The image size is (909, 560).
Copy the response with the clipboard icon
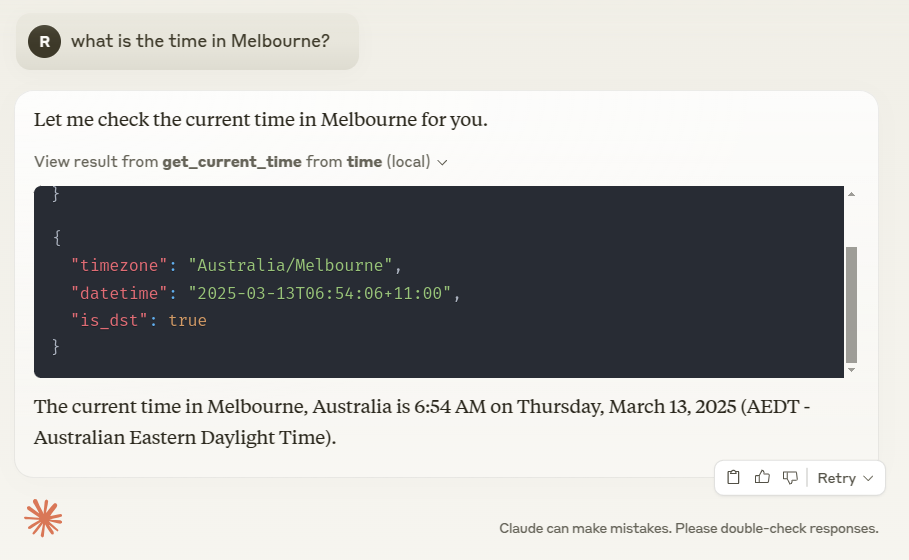(733, 477)
